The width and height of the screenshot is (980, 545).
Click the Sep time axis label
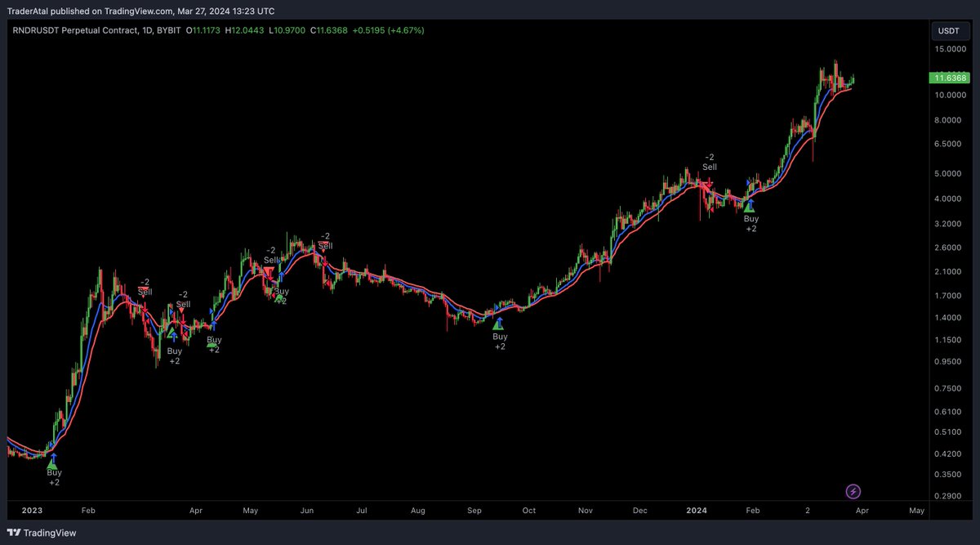point(474,511)
